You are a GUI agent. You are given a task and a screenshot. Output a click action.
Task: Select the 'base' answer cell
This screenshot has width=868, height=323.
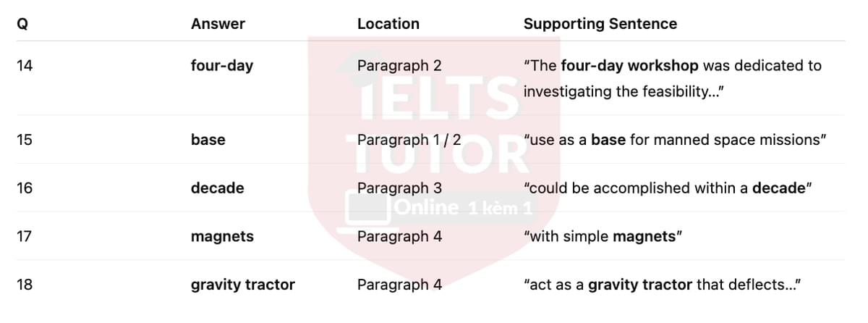coord(208,140)
